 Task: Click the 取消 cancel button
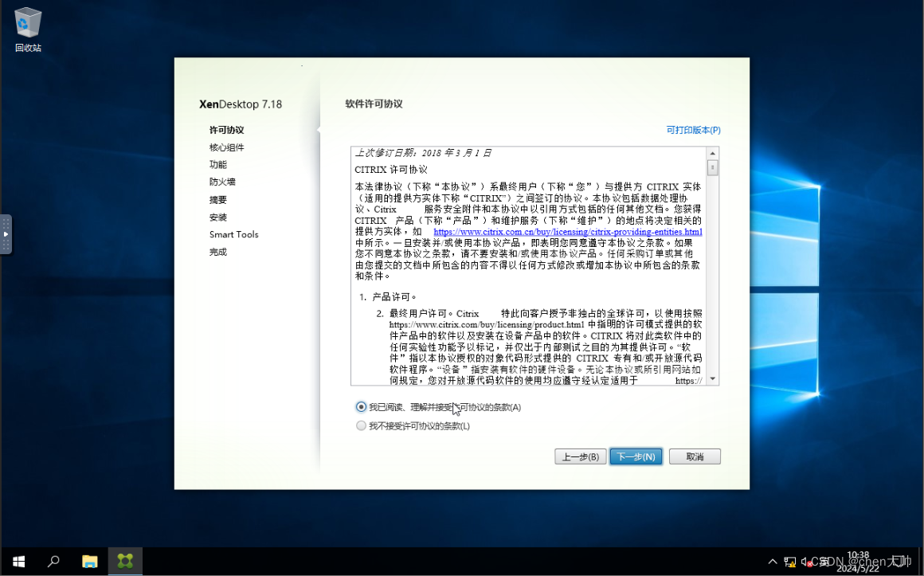[x=695, y=456]
